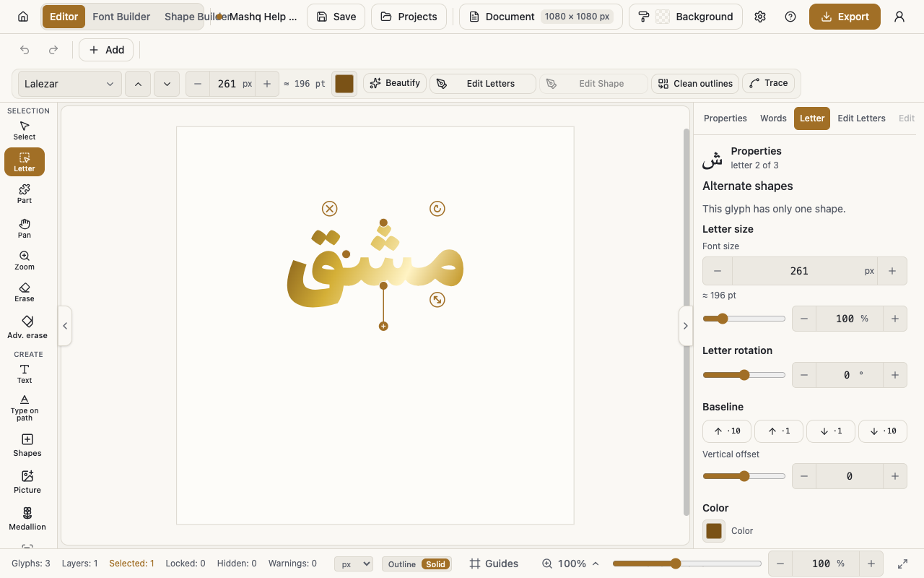Viewport: 924px width, 578px height.
Task: Click the plus handle below the letter
Action: pos(383,327)
